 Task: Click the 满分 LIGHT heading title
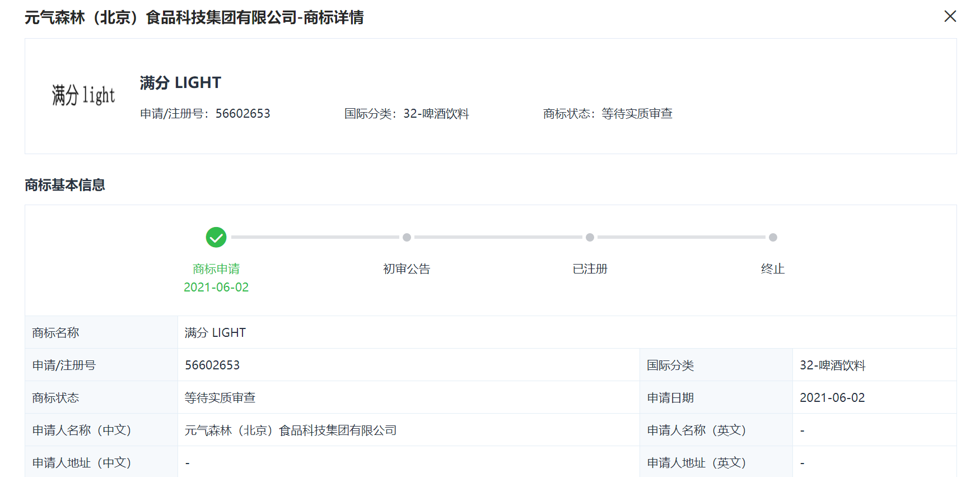tap(180, 83)
